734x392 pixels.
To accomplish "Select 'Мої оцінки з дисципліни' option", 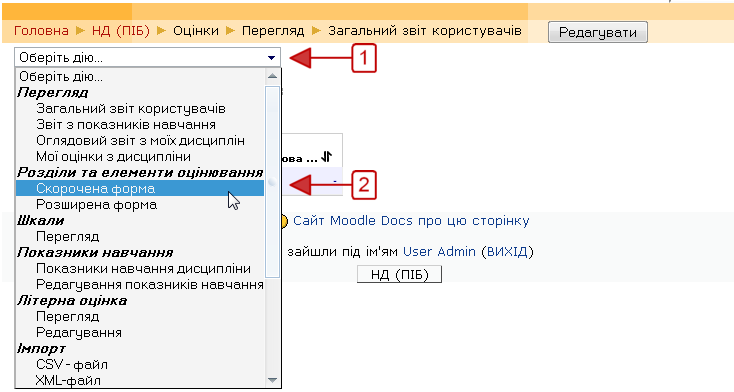I will (140, 156).
